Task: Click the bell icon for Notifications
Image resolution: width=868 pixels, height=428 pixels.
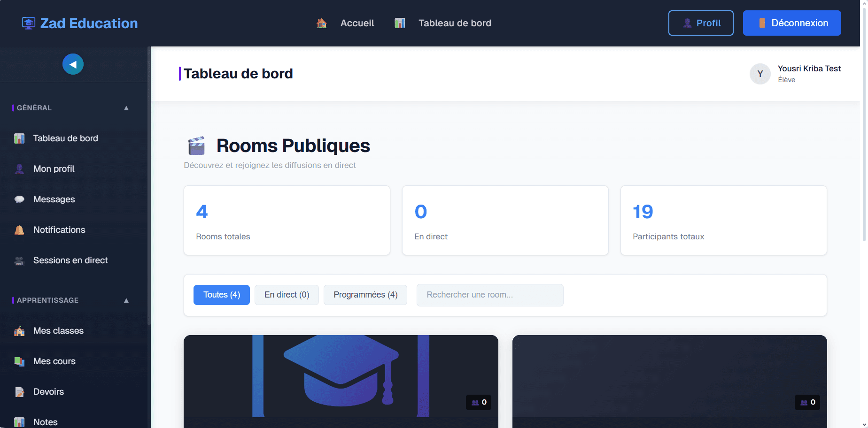Action: [x=19, y=230]
